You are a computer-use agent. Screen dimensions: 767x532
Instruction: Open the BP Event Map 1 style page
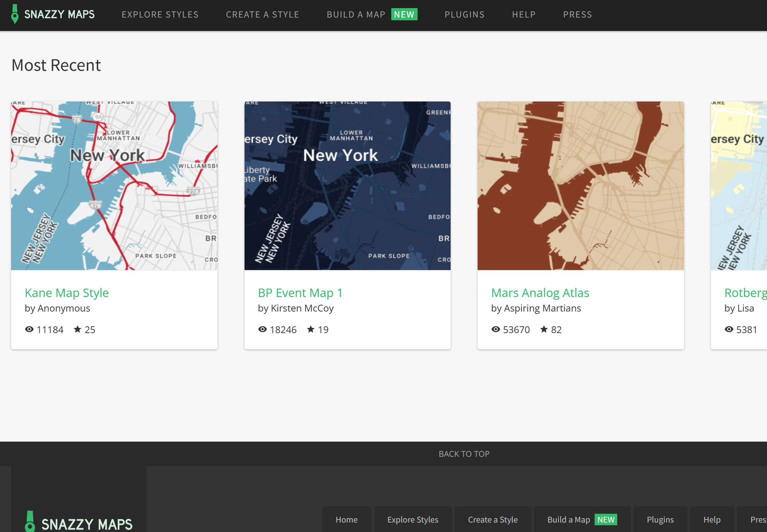[300, 292]
